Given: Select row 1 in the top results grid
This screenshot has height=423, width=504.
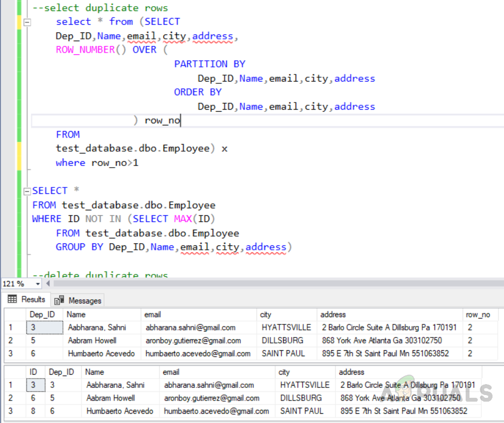Looking at the screenshot, I should [x=10, y=327].
